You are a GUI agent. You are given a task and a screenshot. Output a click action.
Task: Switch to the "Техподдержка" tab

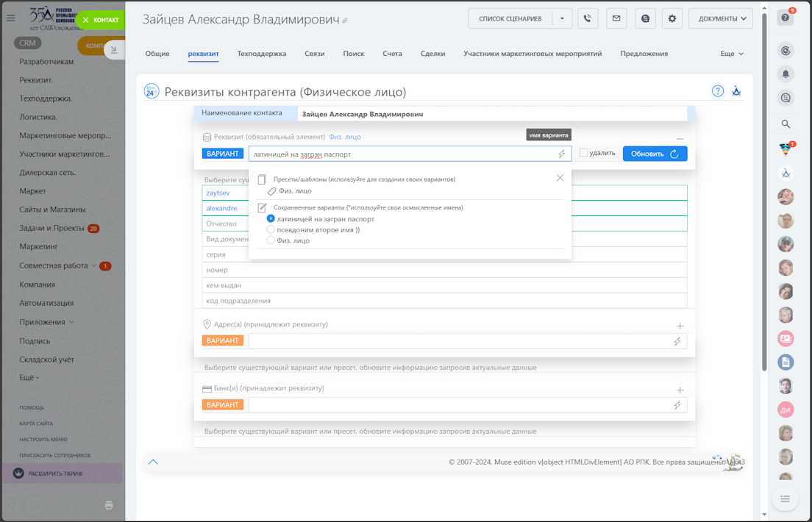(261, 54)
